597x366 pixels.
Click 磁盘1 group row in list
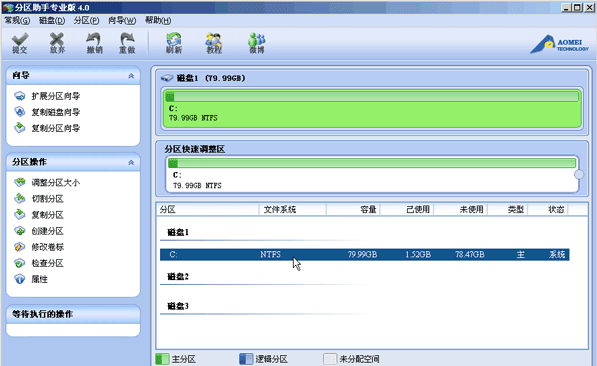click(x=178, y=232)
